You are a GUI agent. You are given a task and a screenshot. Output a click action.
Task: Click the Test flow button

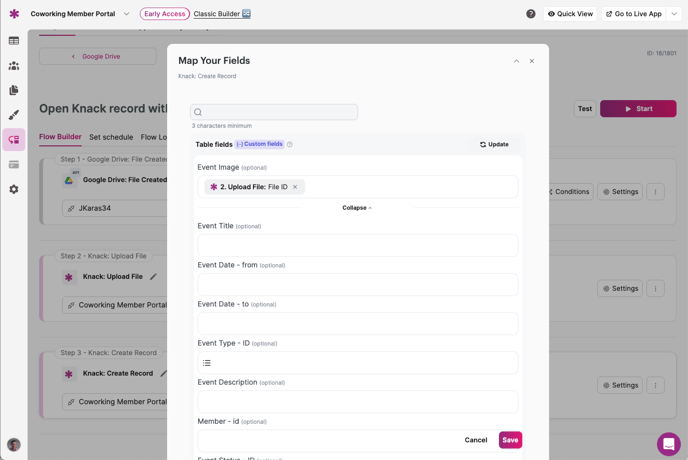click(584, 108)
